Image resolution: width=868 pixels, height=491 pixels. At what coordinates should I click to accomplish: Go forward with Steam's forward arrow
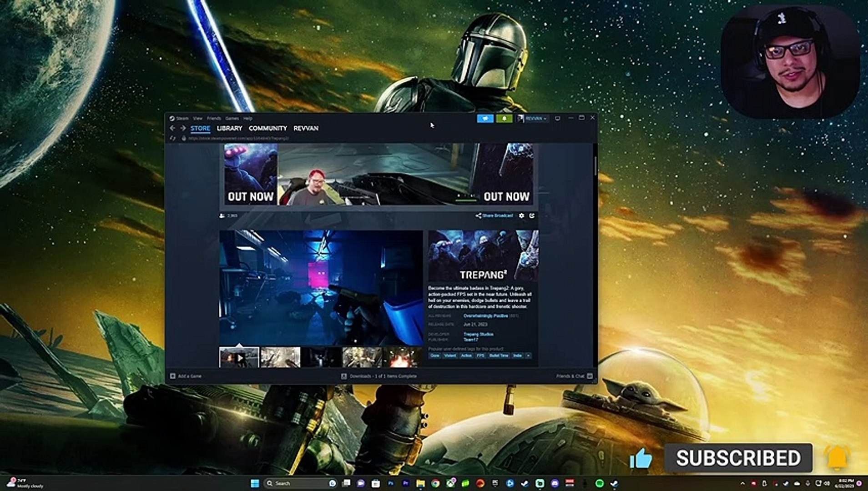pyautogui.click(x=183, y=128)
